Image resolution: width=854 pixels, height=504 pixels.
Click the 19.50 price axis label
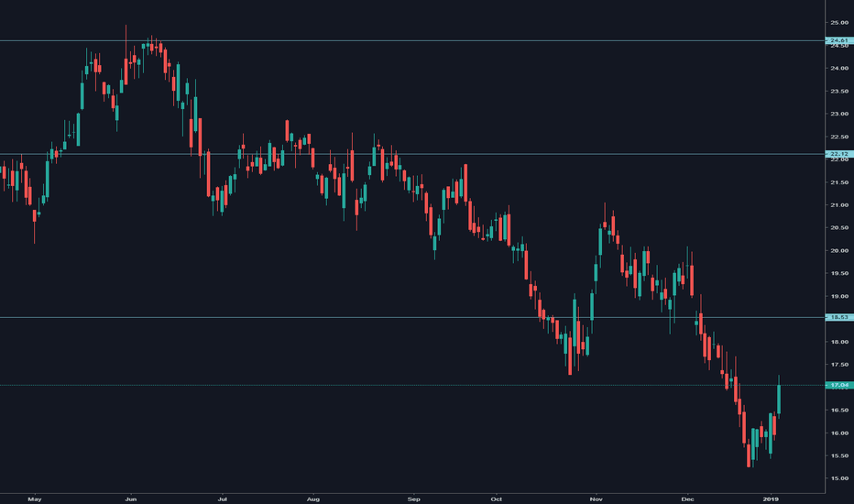click(839, 273)
